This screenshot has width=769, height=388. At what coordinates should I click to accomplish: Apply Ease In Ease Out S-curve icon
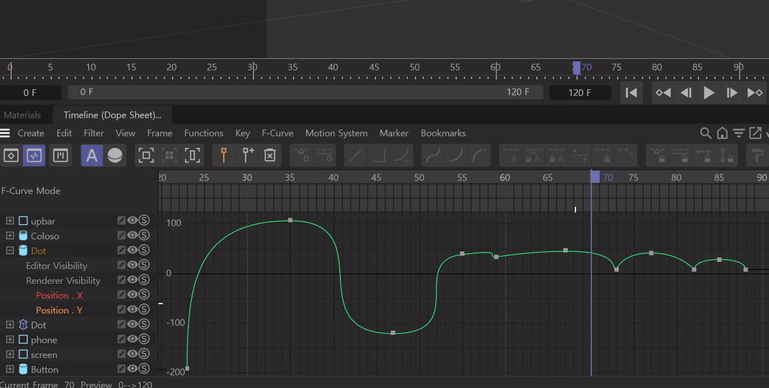pos(433,155)
